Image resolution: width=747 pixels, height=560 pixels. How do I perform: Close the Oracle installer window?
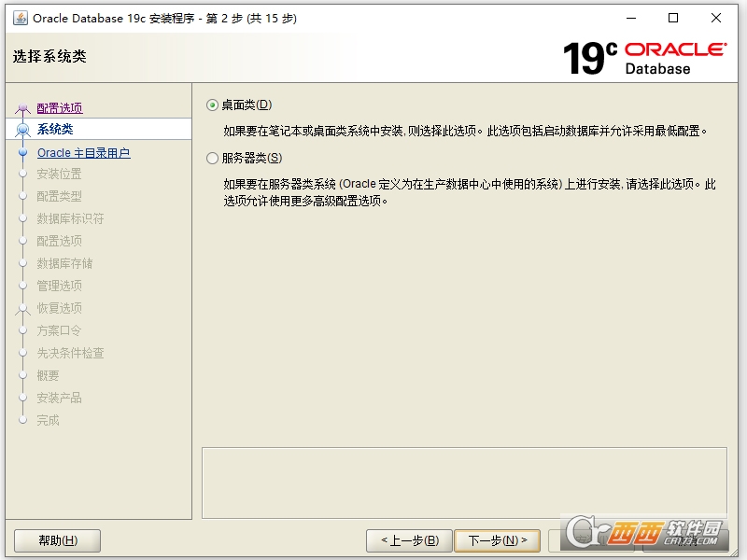(x=715, y=18)
